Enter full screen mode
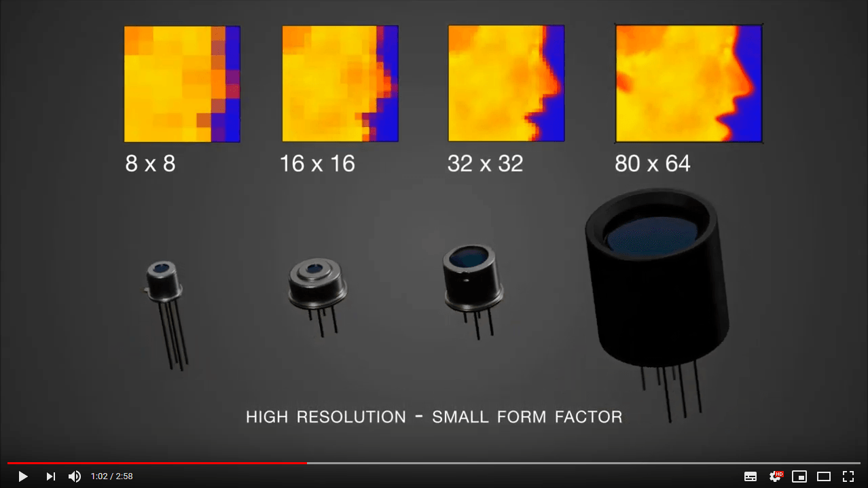 click(848, 476)
